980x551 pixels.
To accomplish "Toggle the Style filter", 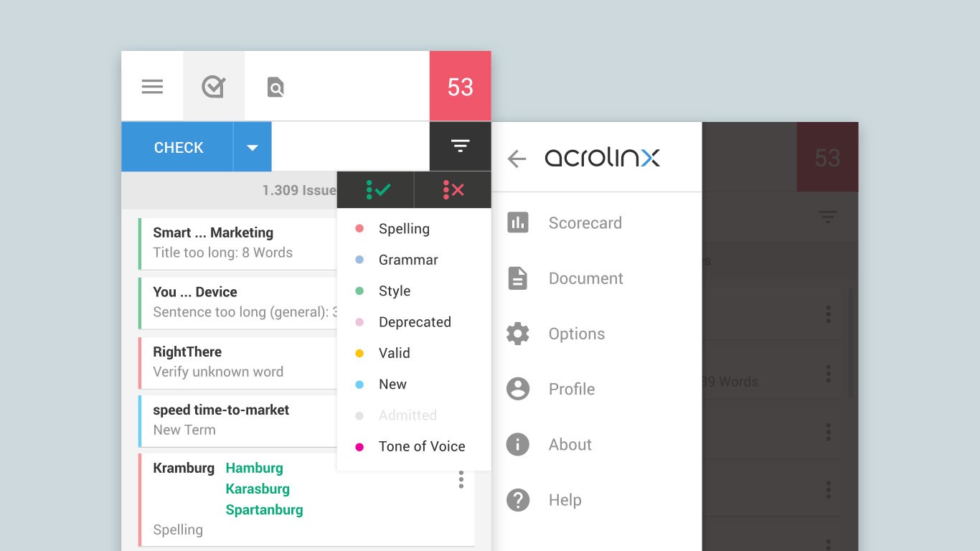I will point(414,291).
